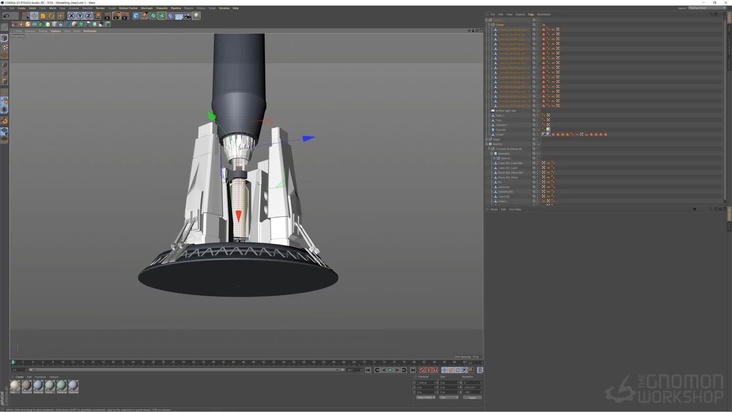Collapse the Symmetry object
732x412 pixels.
[491, 154]
